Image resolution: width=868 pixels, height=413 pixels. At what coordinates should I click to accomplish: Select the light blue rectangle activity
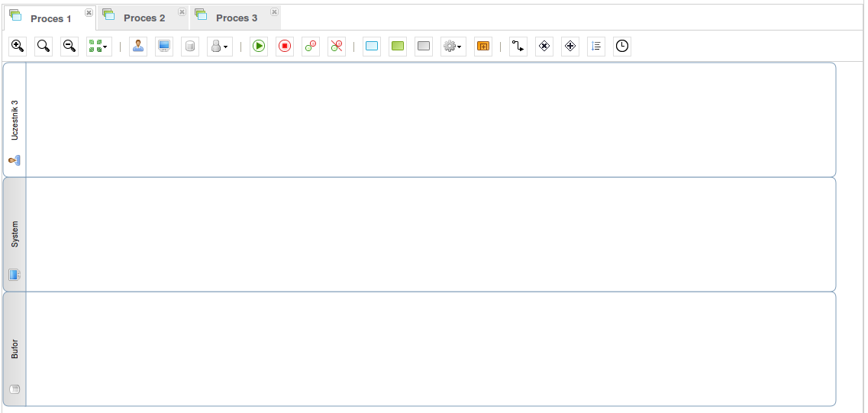[x=372, y=47]
